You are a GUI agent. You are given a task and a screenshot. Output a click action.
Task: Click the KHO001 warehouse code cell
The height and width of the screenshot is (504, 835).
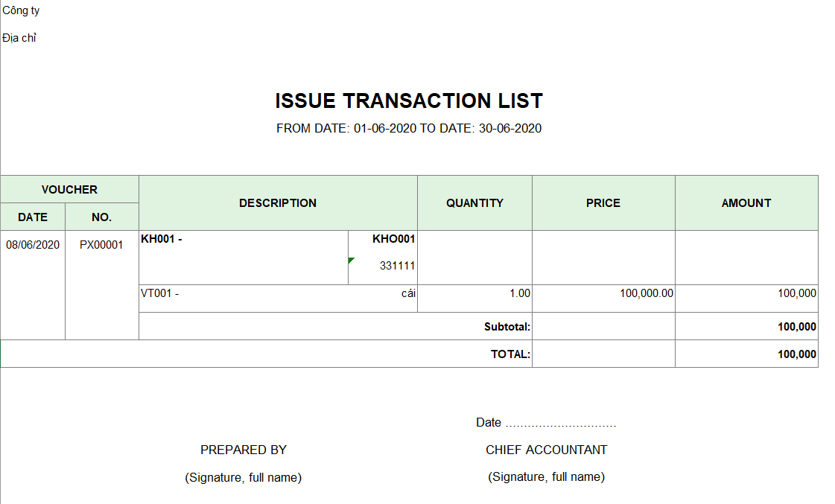coord(394,239)
